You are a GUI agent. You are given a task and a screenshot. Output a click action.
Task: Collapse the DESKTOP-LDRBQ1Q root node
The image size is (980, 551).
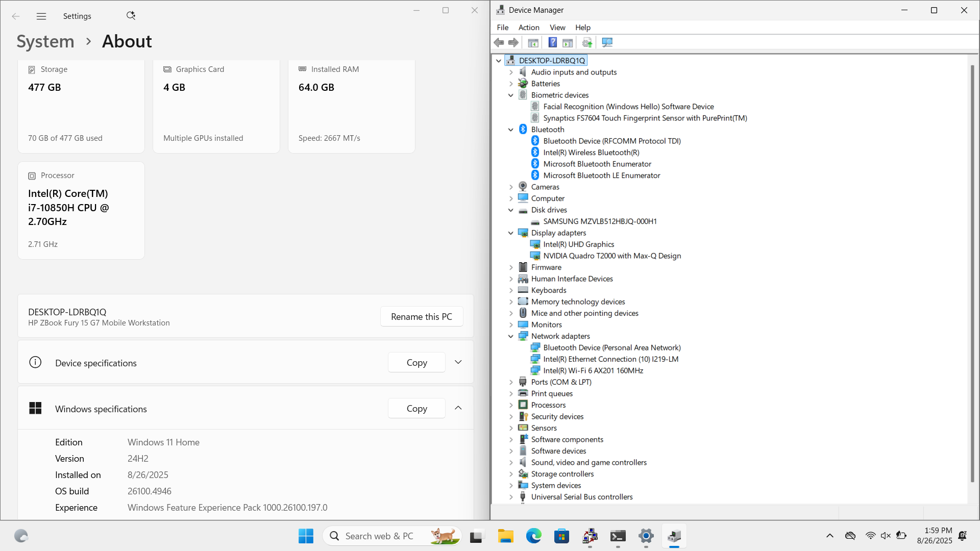coord(499,61)
